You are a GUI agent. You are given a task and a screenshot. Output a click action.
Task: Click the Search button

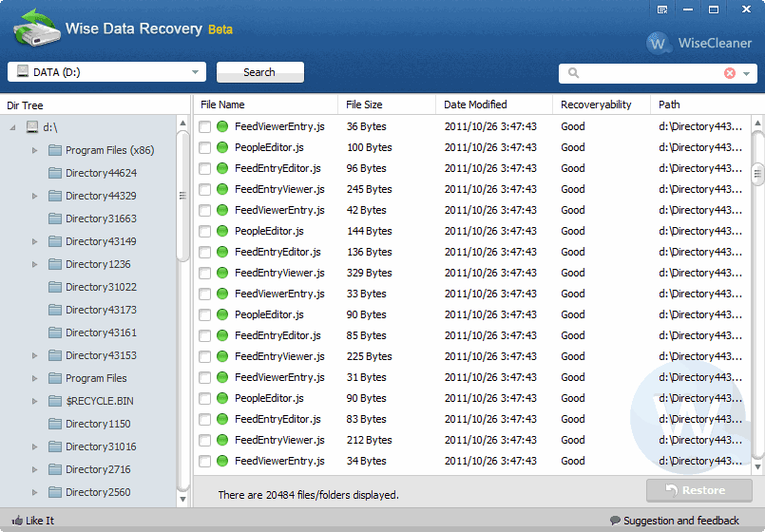[x=260, y=72]
